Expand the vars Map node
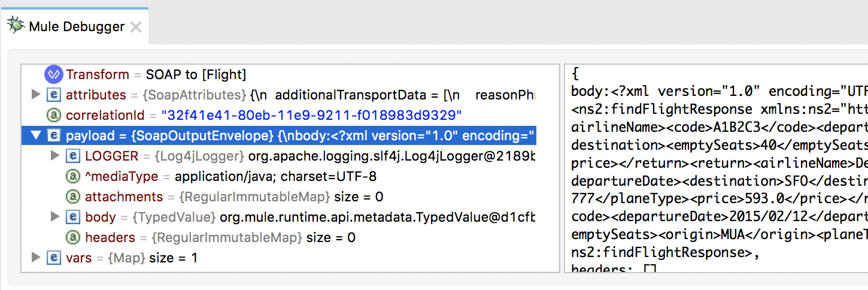Viewport: 868px width, 290px height. 36,258
